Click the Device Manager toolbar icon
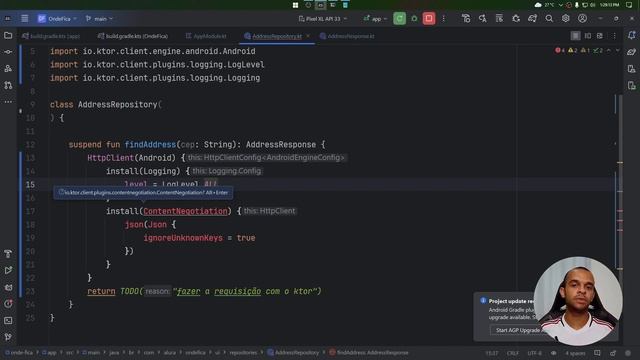Viewport: 640px width, 360px height. (x=499, y=18)
